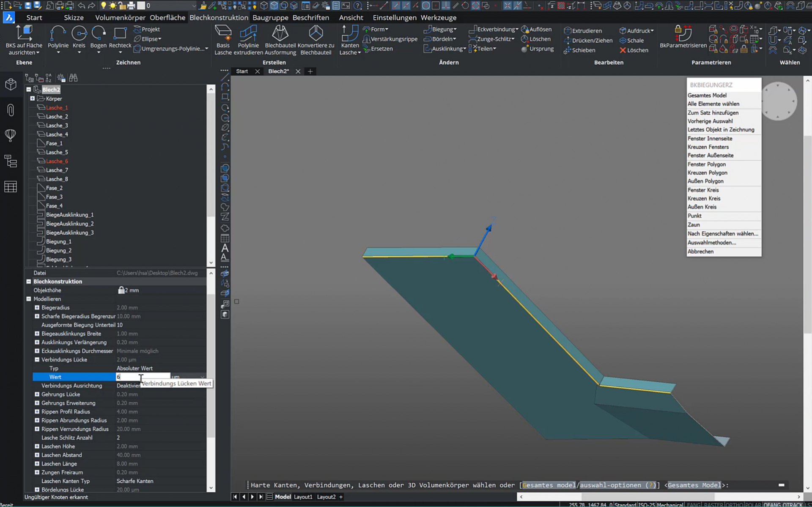Screen dimensions: 812x507
Task: Open the 3D cube sidebar panel
Action: coord(11,84)
